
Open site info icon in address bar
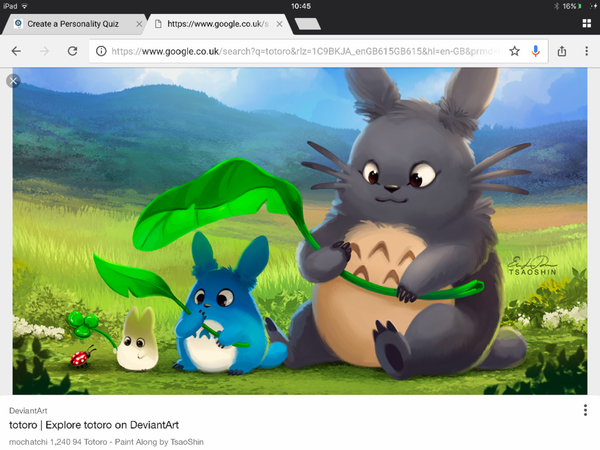(101, 51)
